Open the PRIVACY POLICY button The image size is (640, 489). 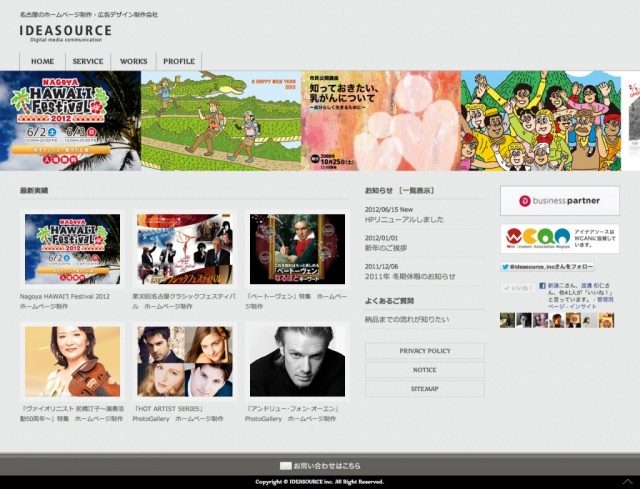[424, 351]
